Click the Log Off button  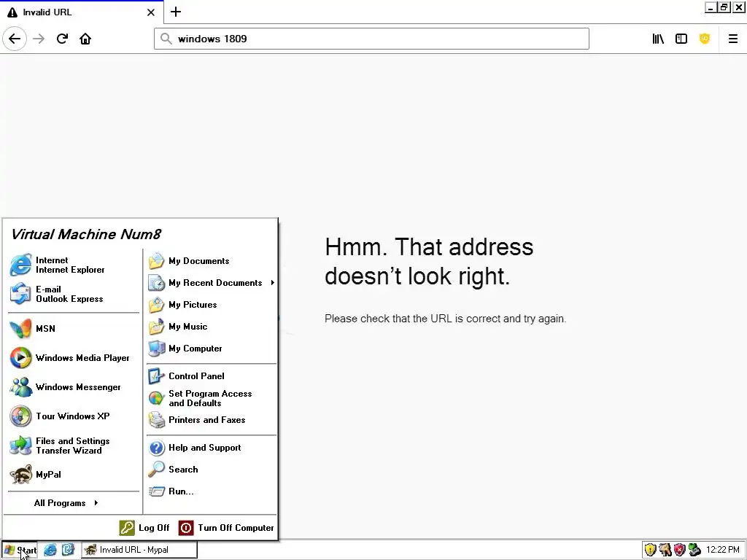145,528
